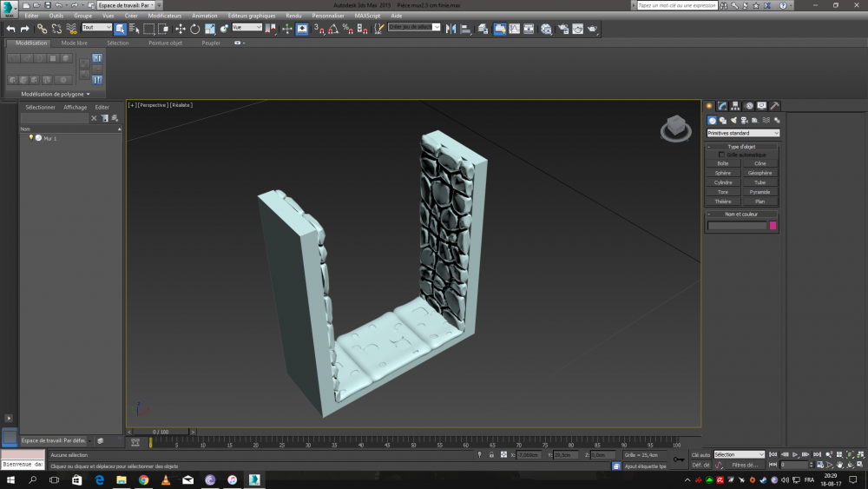Open Select by Name list tool
The image size is (868, 489).
(x=134, y=29)
